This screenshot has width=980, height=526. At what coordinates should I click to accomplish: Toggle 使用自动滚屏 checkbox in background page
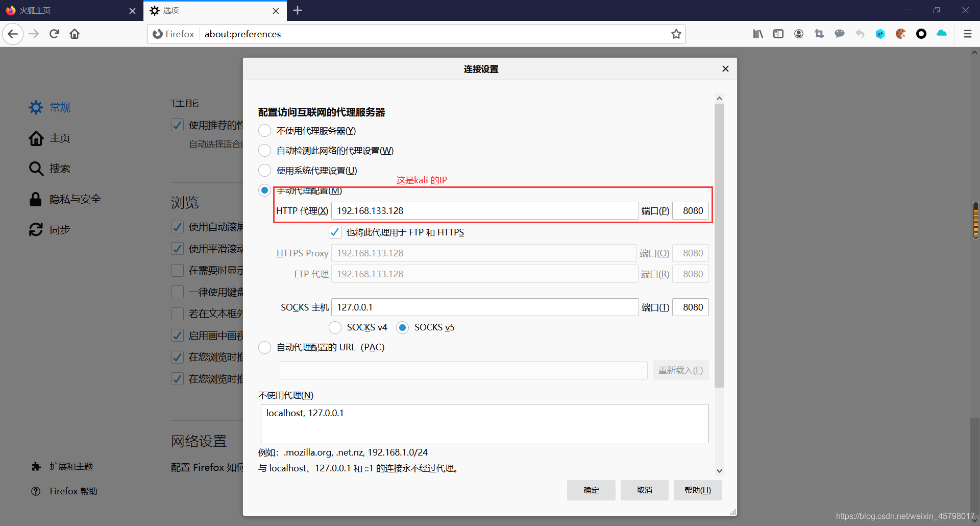point(177,227)
